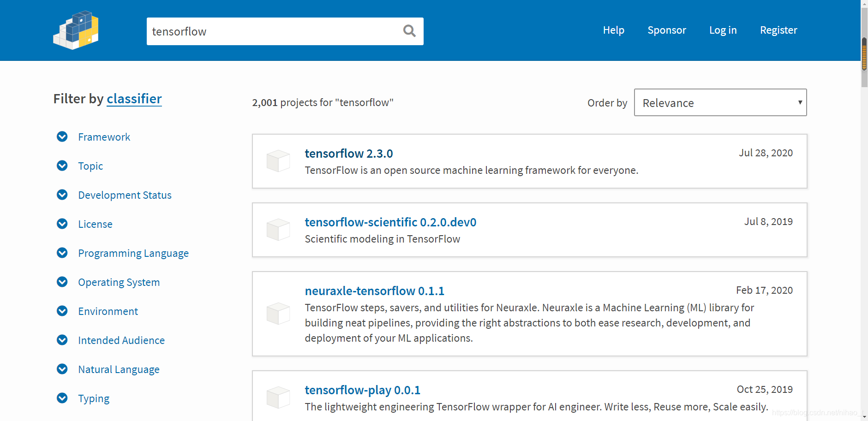Click the 'Order by' label
Viewport: 868px width, 421px height.
[607, 103]
